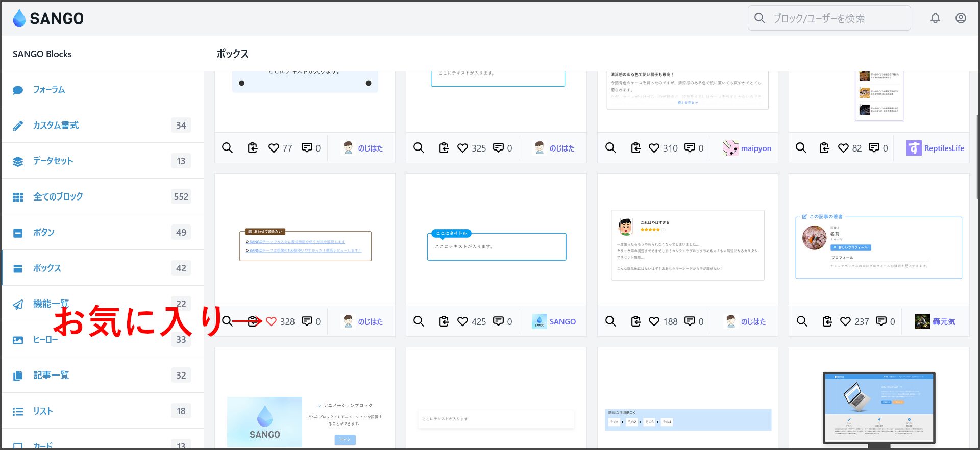This screenshot has height=450, width=980.
Task: Open ヒーロー category in sidebar
Action: (x=102, y=339)
